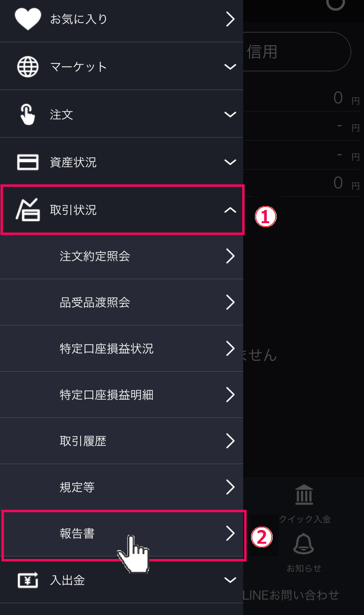Open the 報告書 menu entry
364x615 pixels.
click(x=121, y=533)
